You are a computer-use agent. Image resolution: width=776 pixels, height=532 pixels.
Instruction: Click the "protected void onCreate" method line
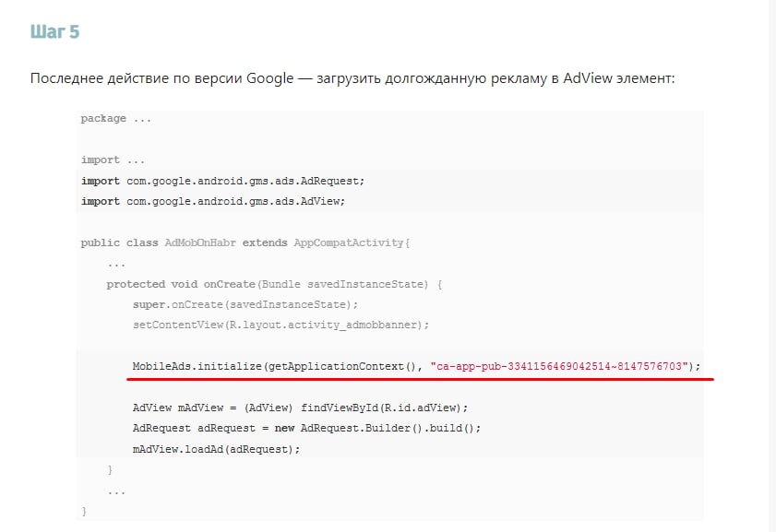274,284
